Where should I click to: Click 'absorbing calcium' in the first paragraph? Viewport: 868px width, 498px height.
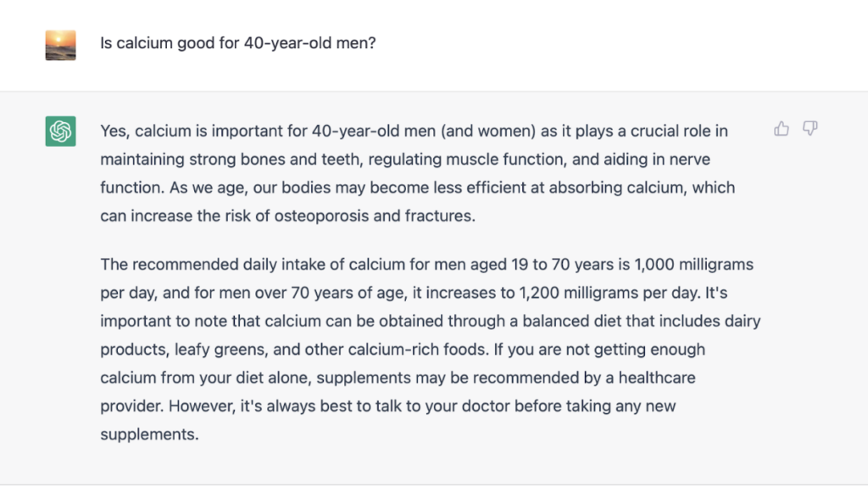tap(617, 187)
